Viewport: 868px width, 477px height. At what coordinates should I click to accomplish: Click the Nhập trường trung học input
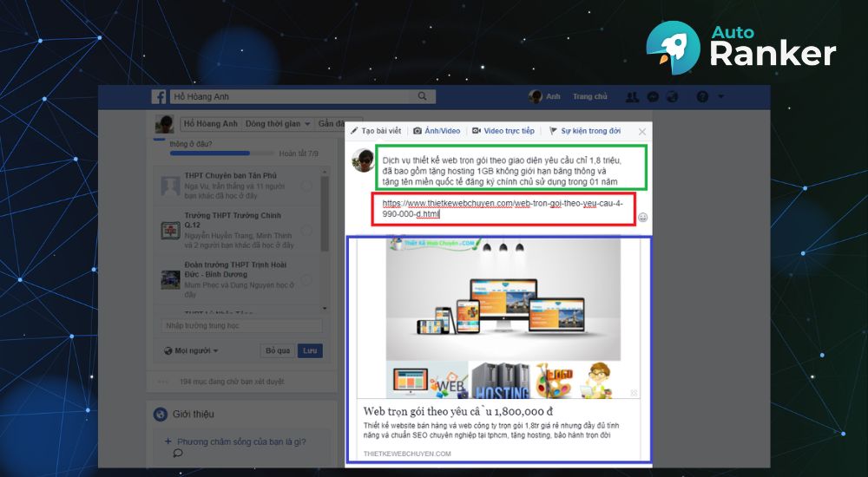coord(241,326)
